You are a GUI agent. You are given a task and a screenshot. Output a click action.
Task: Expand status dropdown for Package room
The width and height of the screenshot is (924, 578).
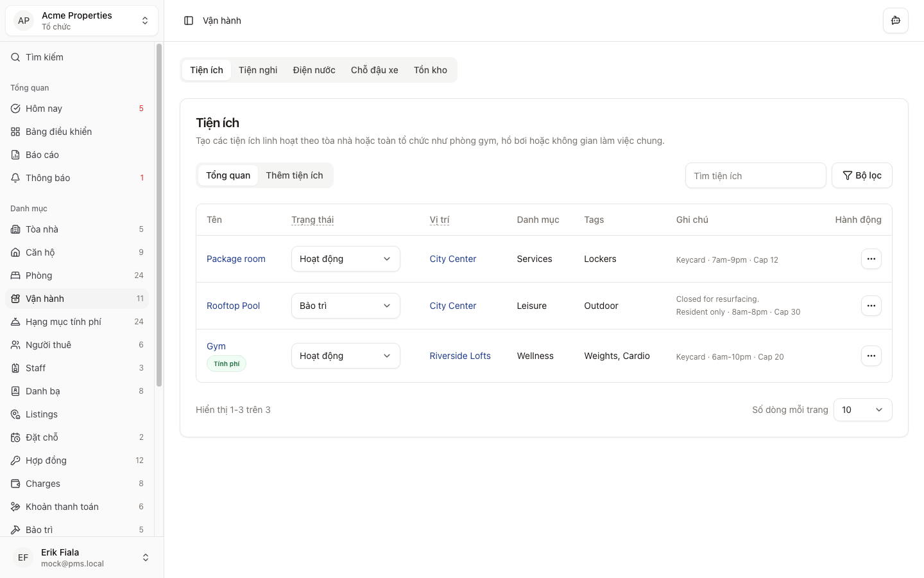[345, 259]
